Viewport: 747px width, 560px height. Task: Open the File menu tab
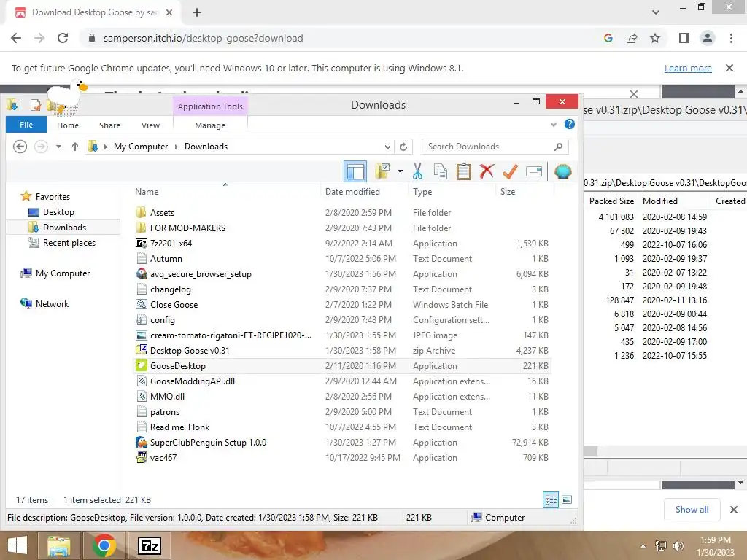tap(26, 125)
